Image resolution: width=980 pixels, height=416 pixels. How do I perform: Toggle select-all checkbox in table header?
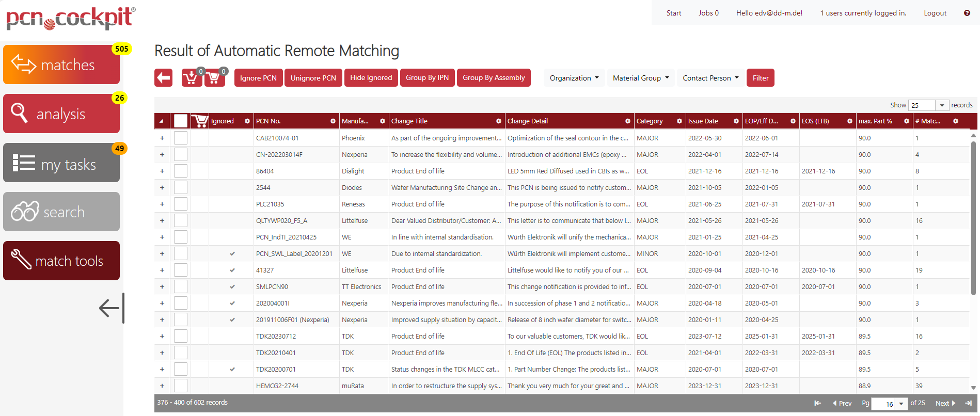(181, 121)
